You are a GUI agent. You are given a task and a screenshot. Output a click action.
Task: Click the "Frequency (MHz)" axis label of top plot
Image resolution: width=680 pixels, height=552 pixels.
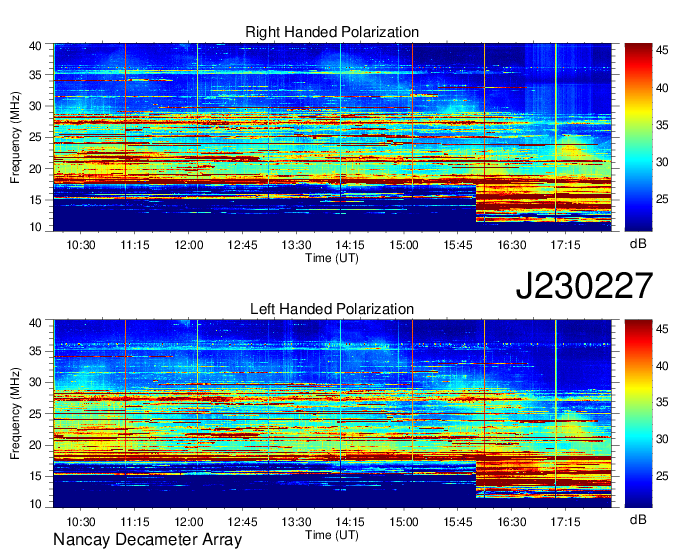[x=15, y=137]
